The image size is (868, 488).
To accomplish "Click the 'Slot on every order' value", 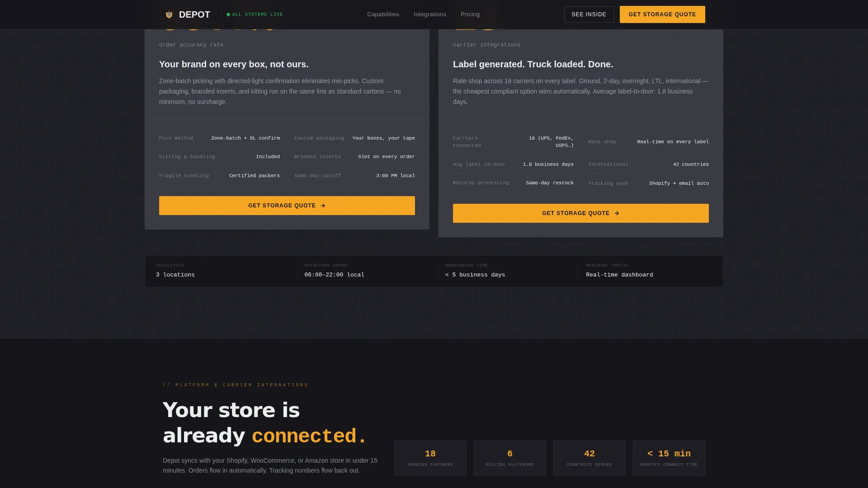I will click(x=387, y=157).
